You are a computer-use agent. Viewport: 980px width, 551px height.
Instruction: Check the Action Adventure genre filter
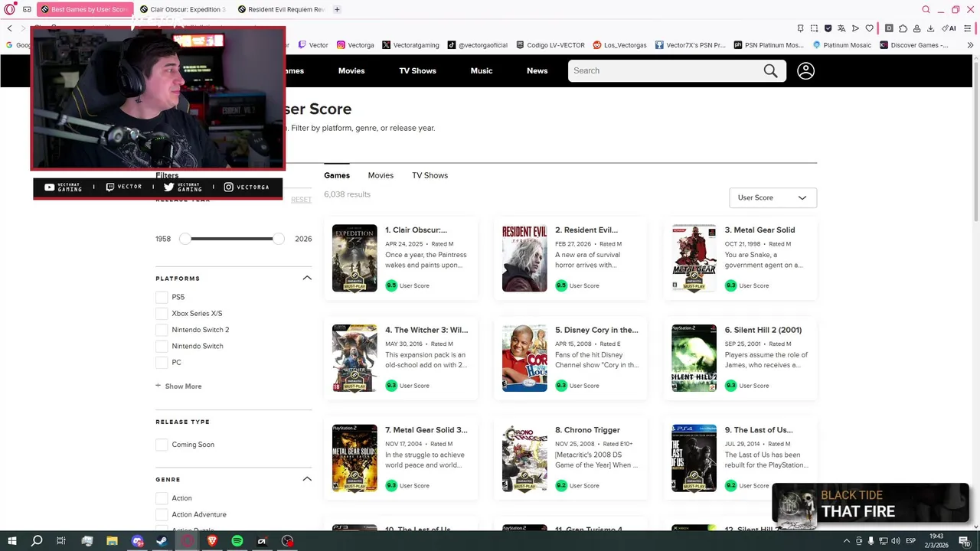pos(162,514)
